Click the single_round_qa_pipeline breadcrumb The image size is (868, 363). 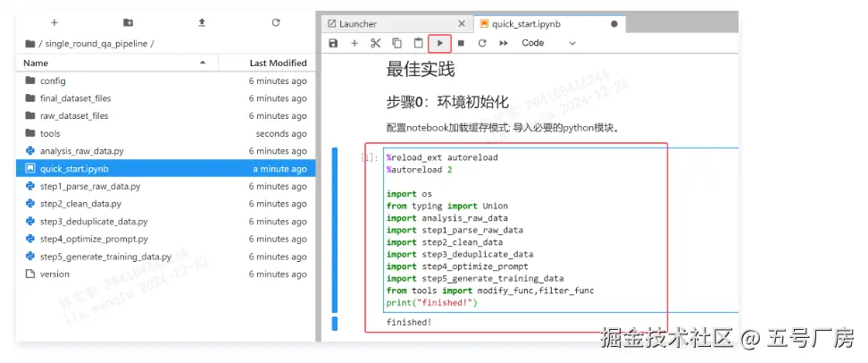point(96,43)
